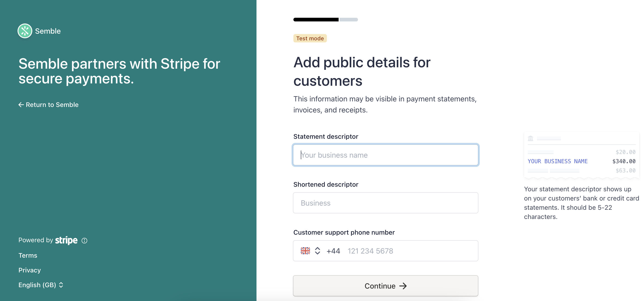
Task: Click the Stripe wordmark logo
Action: [66, 240]
